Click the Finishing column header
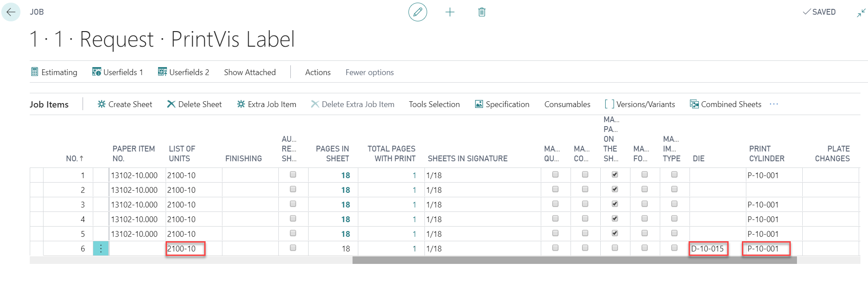Viewport: 868px width, 291px height. 244,159
